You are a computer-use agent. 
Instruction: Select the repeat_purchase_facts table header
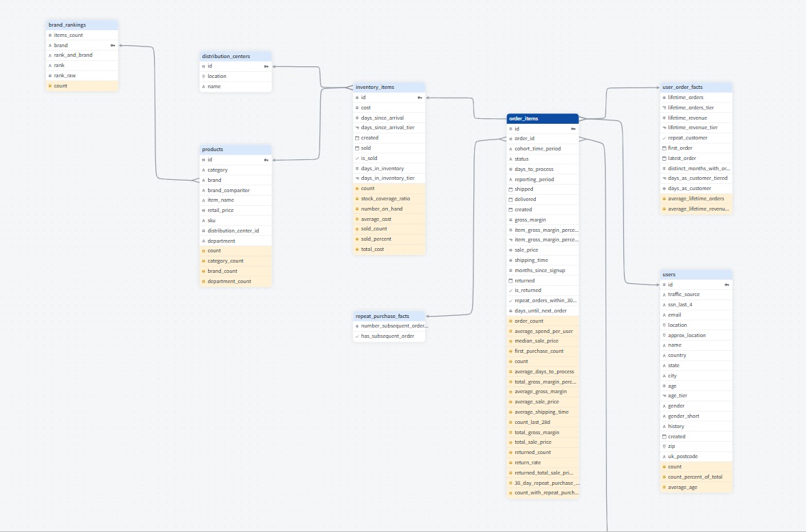coord(389,316)
